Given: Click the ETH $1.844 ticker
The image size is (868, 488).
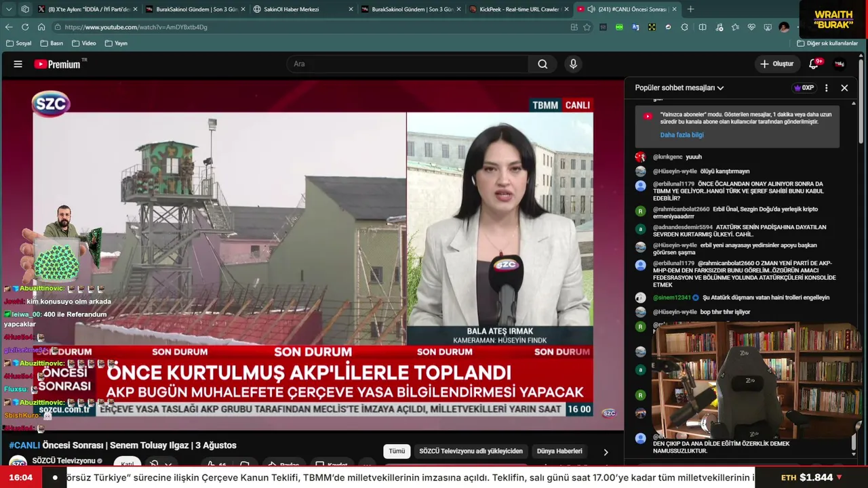Looking at the screenshot, I should 811,477.
